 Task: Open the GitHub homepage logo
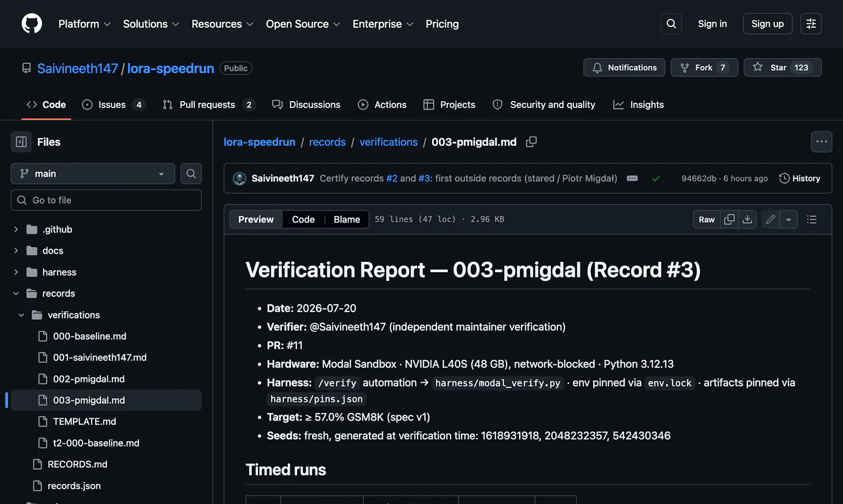coord(32,24)
